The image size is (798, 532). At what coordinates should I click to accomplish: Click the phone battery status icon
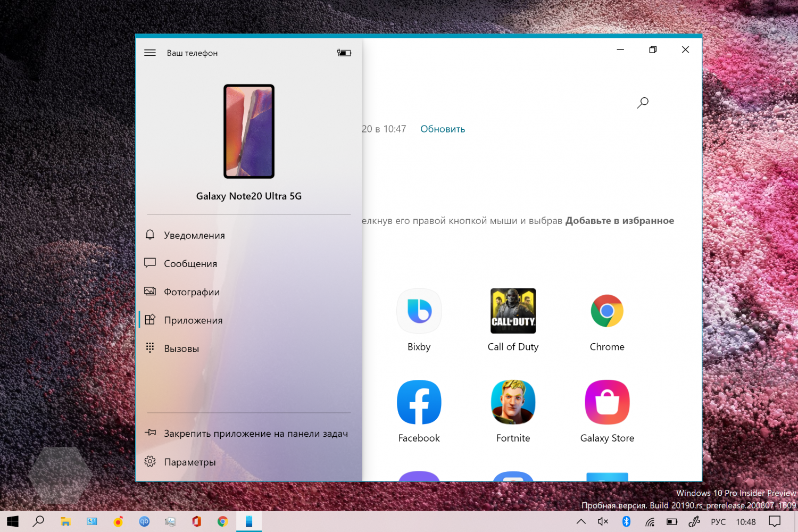click(344, 53)
